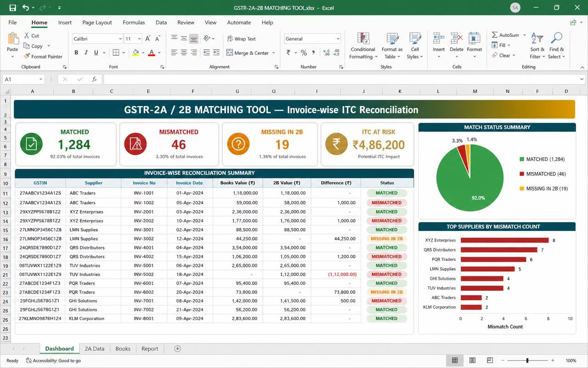This screenshot has height=368, width=588.
Task: Click the SA account avatar
Action: (x=515, y=8)
